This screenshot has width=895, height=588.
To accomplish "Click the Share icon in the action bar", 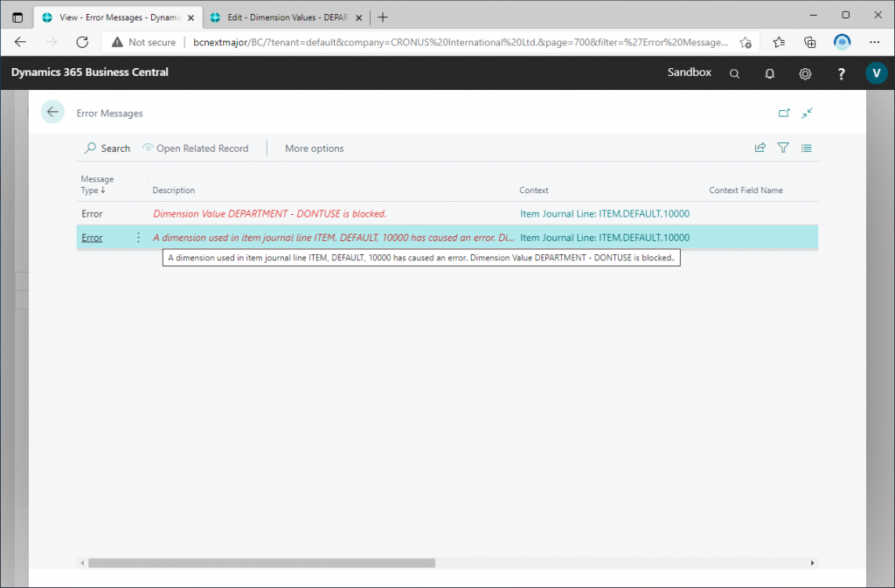I will (760, 149).
